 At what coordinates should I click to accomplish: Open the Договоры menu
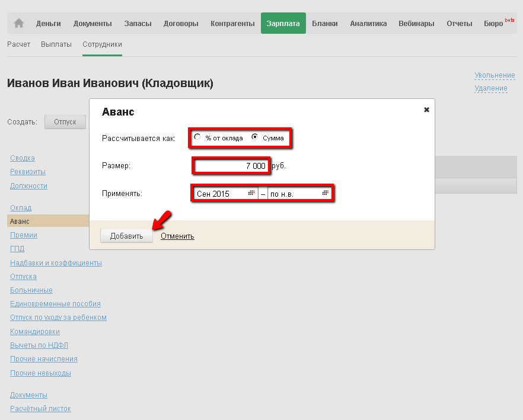click(181, 23)
